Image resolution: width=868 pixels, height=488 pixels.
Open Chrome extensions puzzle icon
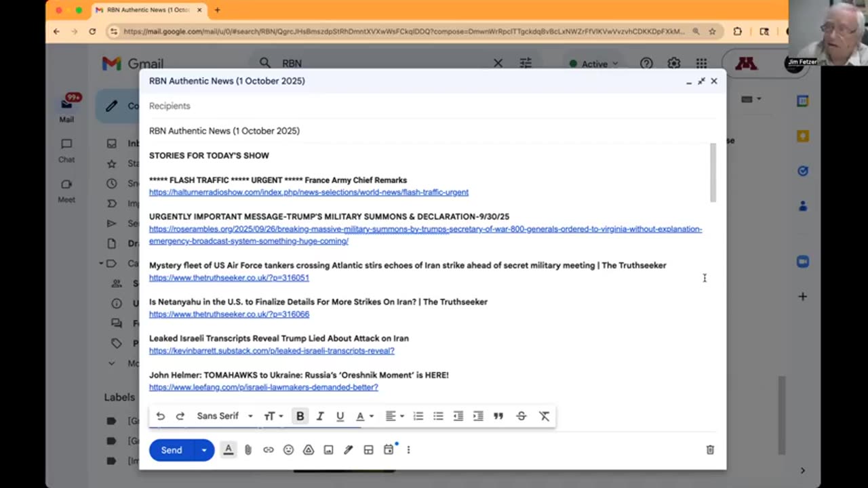click(738, 31)
